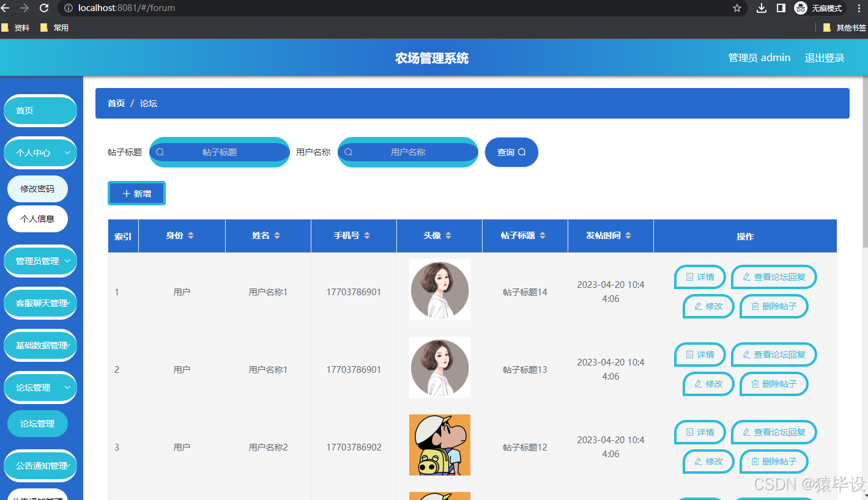Click the page vertical scrollbar
This screenshot has width=868, height=500.
865,161
